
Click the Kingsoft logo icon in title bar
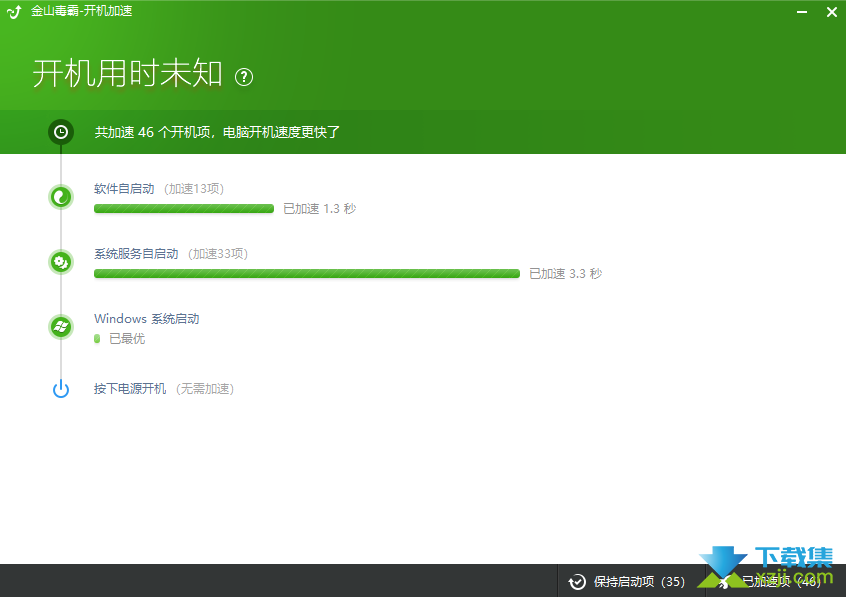click(14, 11)
